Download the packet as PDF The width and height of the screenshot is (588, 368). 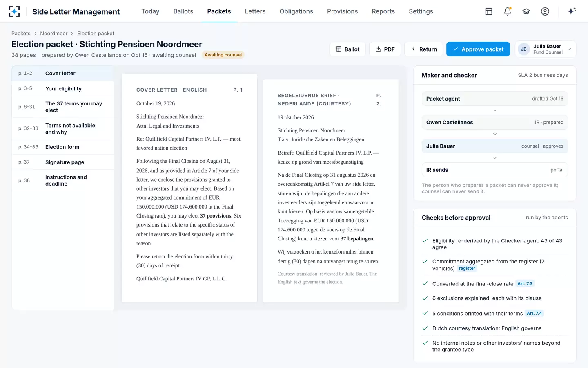(x=385, y=49)
